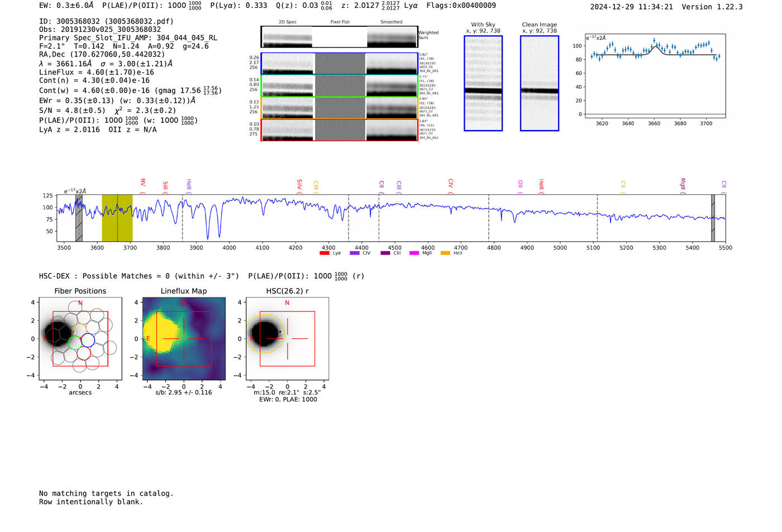Select the green-bordered 2D spectrum row
This screenshot has height=532, width=782.
coord(340,86)
